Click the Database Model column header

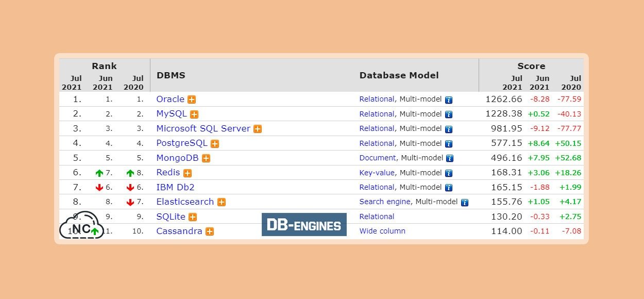coord(399,75)
